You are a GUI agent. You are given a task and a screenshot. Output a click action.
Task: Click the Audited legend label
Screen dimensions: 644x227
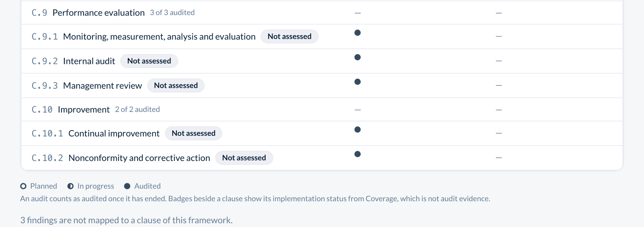pyautogui.click(x=147, y=186)
